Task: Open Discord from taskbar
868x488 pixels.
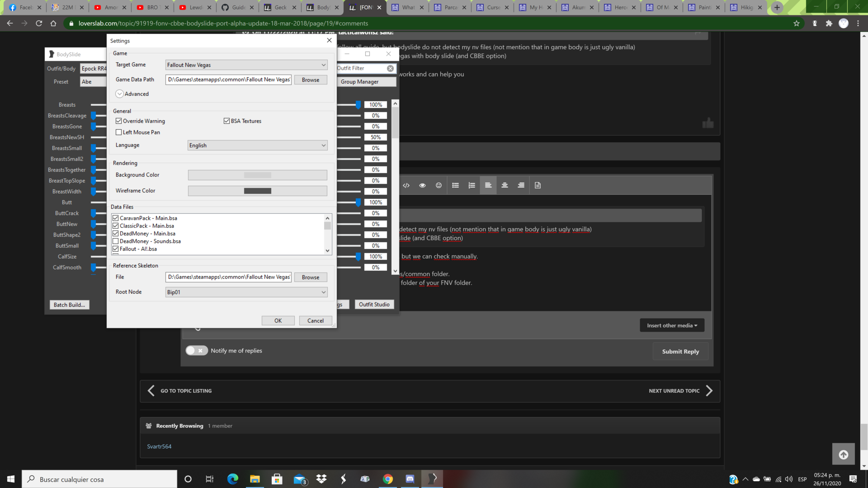Action: (410, 479)
